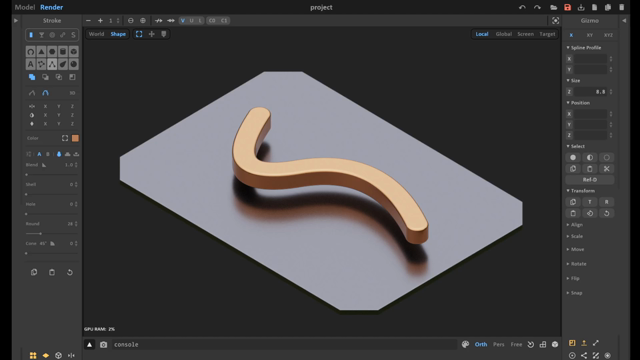The height and width of the screenshot is (360, 640).
Task: Open the orange stroke color swatch
Action: point(75,138)
